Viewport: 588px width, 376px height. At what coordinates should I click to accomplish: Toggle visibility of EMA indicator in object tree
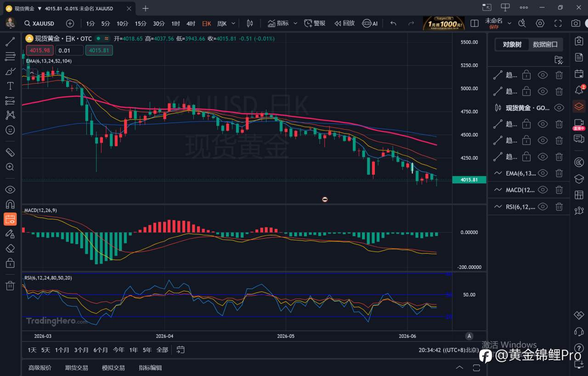tap(543, 173)
